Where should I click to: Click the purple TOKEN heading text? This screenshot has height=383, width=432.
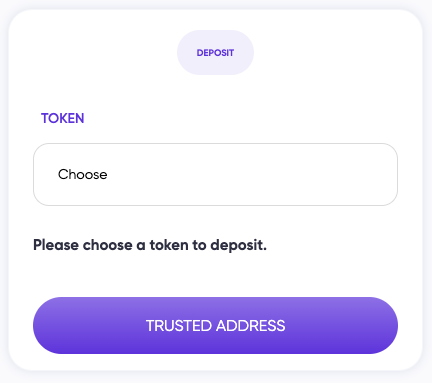click(63, 118)
